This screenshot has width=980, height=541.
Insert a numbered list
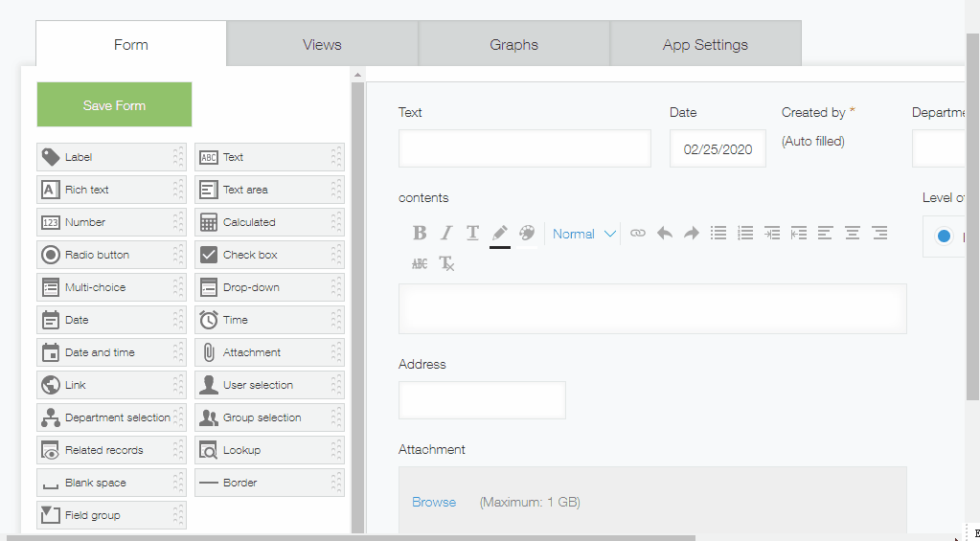(x=745, y=234)
